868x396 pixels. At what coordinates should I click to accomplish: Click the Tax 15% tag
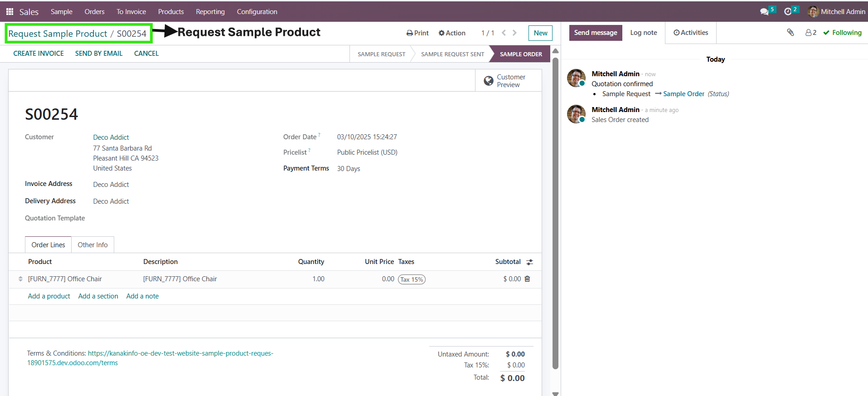point(412,279)
